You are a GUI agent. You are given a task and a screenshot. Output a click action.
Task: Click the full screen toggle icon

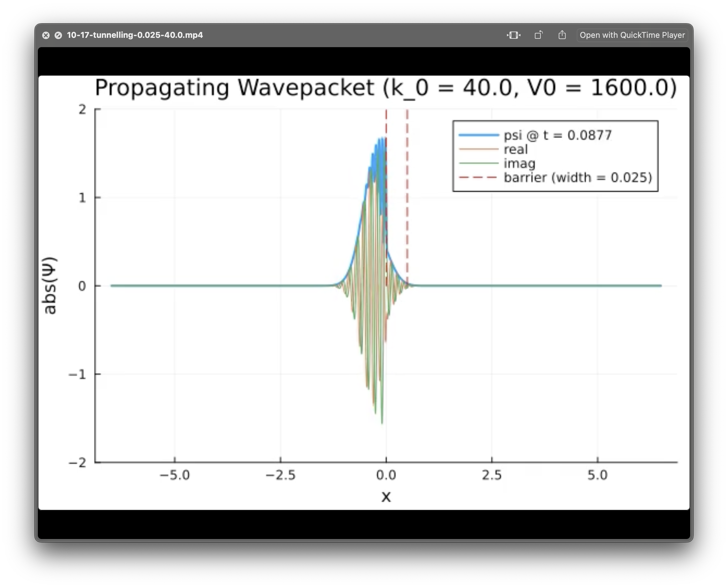click(x=58, y=35)
